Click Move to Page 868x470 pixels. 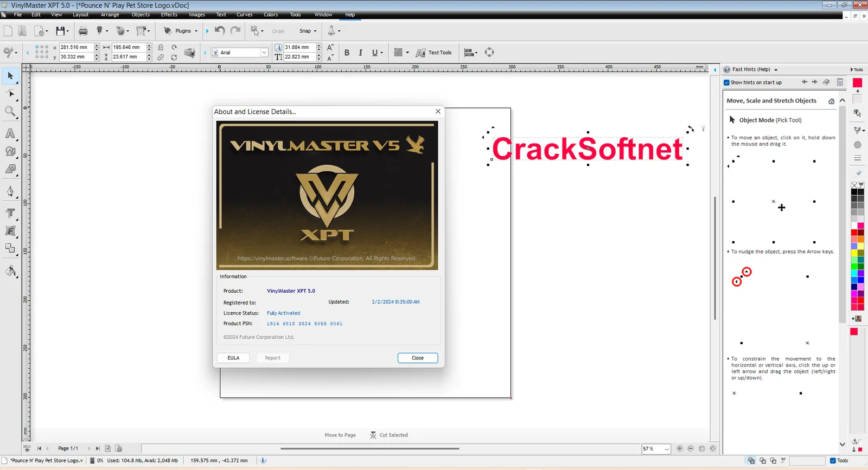pyautogui.click(x=340, y=435)
